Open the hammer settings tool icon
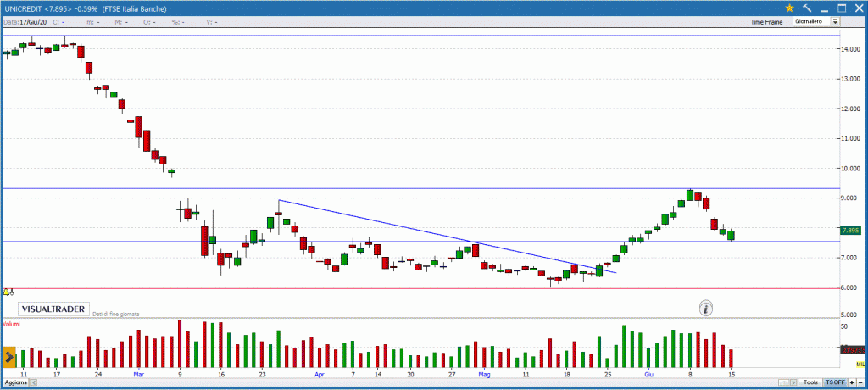The height and width of the screenshot is (390, 868). 807,8
